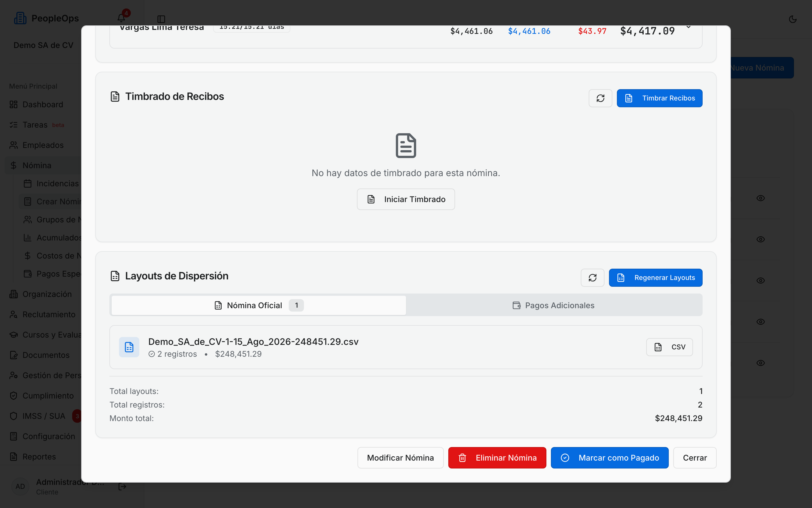Toggle dark mode moon icon
This screenshot has height=508, width=812.
pos(793,19)
